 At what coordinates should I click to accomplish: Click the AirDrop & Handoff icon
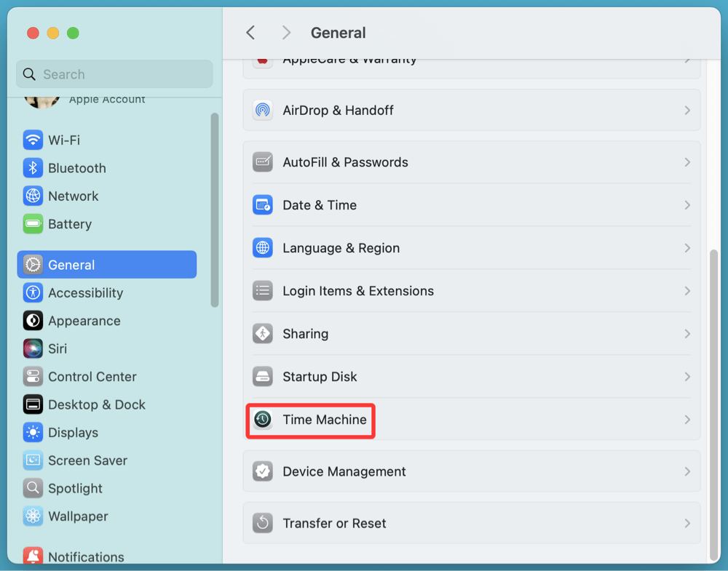[262, 110]
